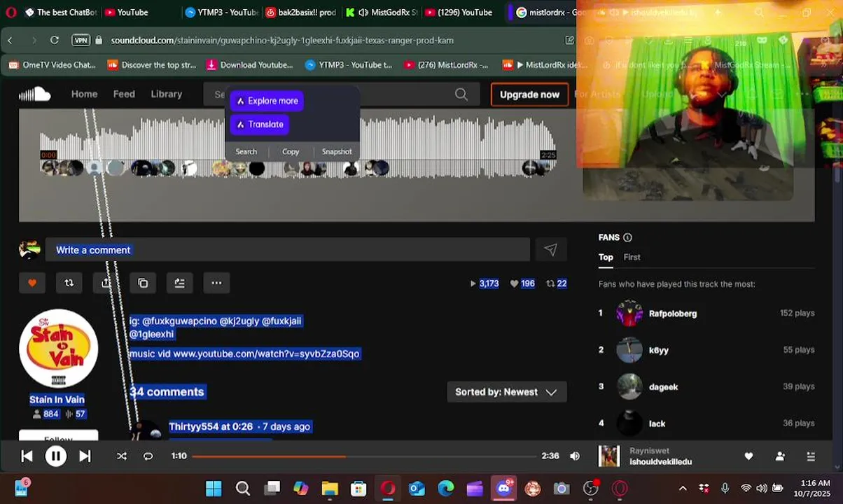843x504 pixels.
Task: Switch to the MistGodRx browser tab
Action: (382, 13)
